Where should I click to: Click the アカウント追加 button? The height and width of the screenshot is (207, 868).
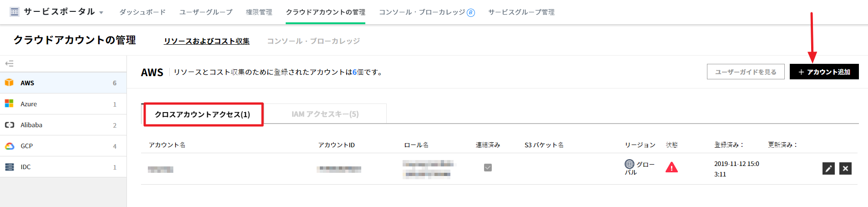(824, 72)
